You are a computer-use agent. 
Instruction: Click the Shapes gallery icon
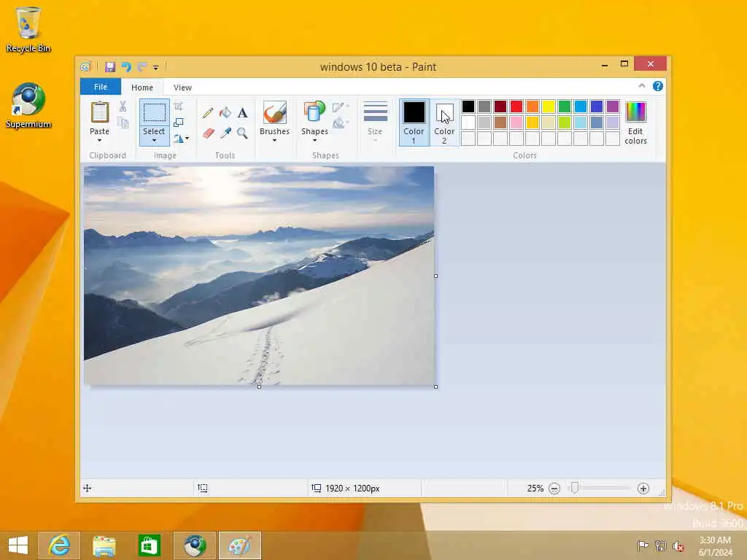point(314,112)
